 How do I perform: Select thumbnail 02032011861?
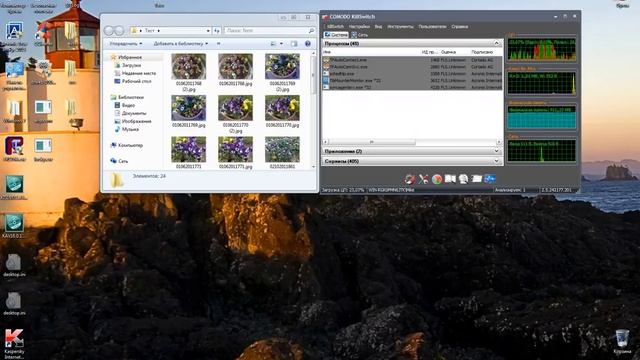[x=282, y=153]
